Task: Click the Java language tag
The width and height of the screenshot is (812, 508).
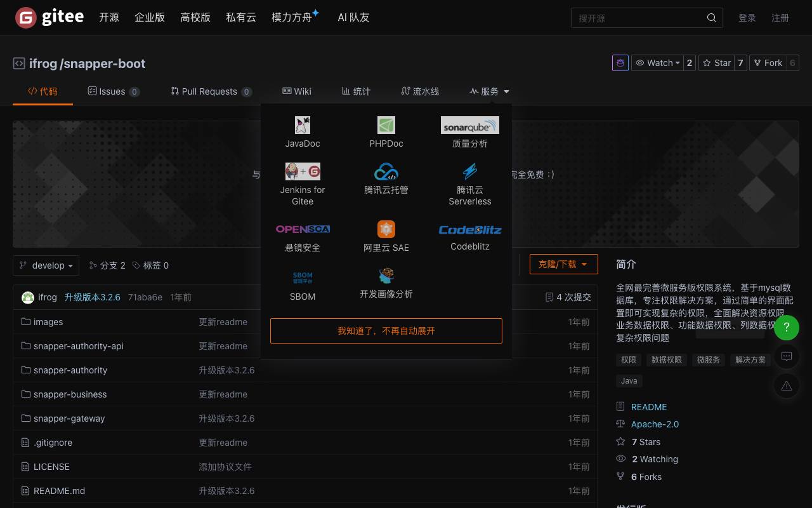Action: (629, 381)
